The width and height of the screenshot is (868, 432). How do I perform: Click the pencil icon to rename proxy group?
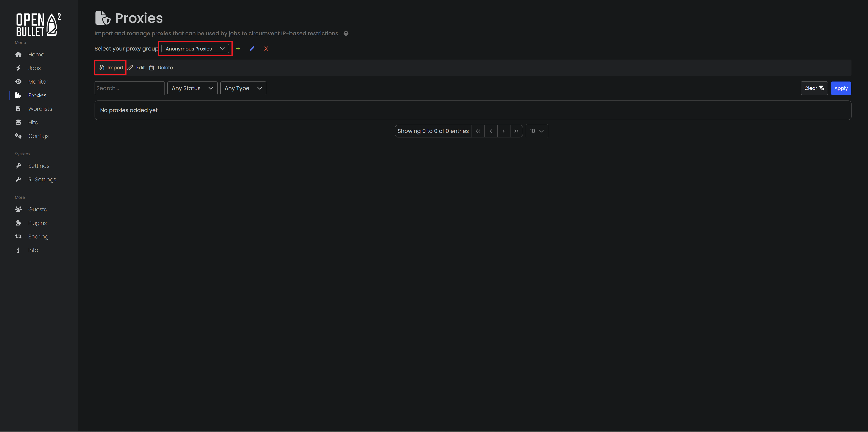(x=252, y=48)
